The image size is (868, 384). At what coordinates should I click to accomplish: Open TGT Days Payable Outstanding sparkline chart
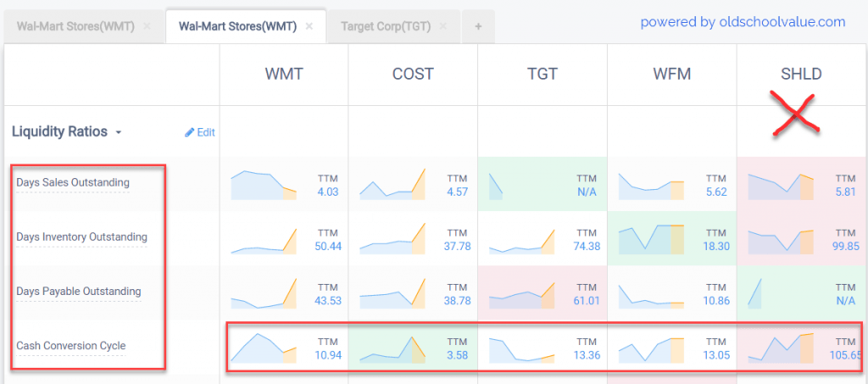tap(522, 295)
